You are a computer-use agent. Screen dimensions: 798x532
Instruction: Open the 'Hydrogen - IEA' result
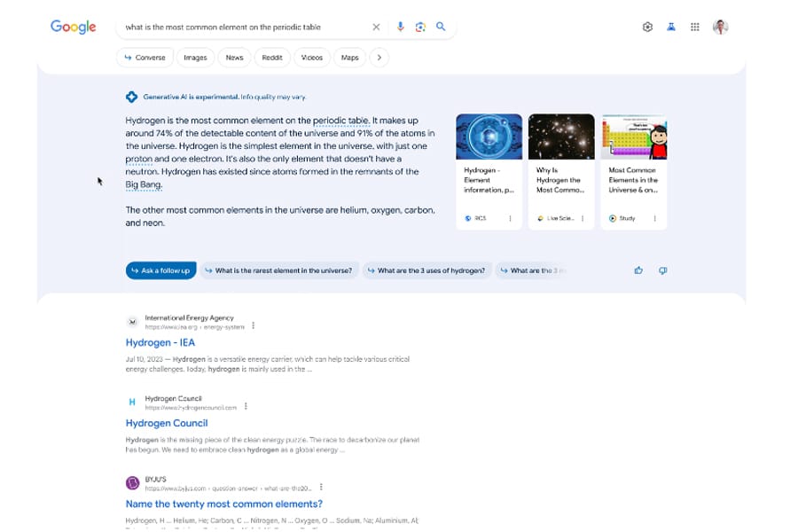(x=160, y=342)
